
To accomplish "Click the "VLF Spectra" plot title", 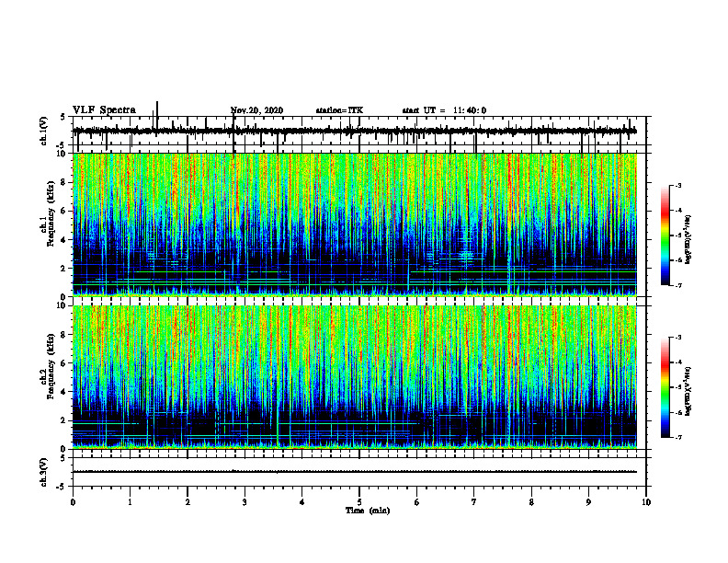I will click(104, 110).
